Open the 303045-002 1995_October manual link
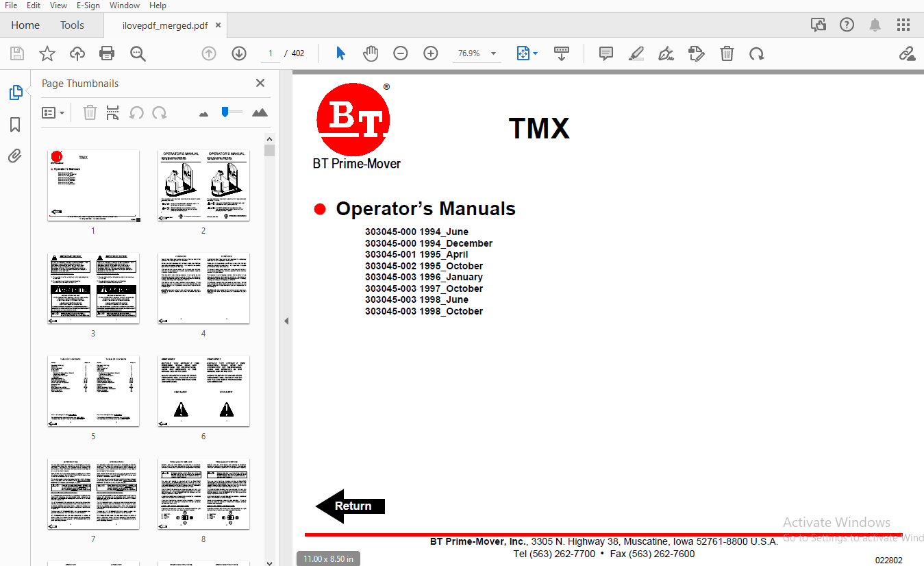The width and height of the screenshot is (924, 566). coord(424,266)
